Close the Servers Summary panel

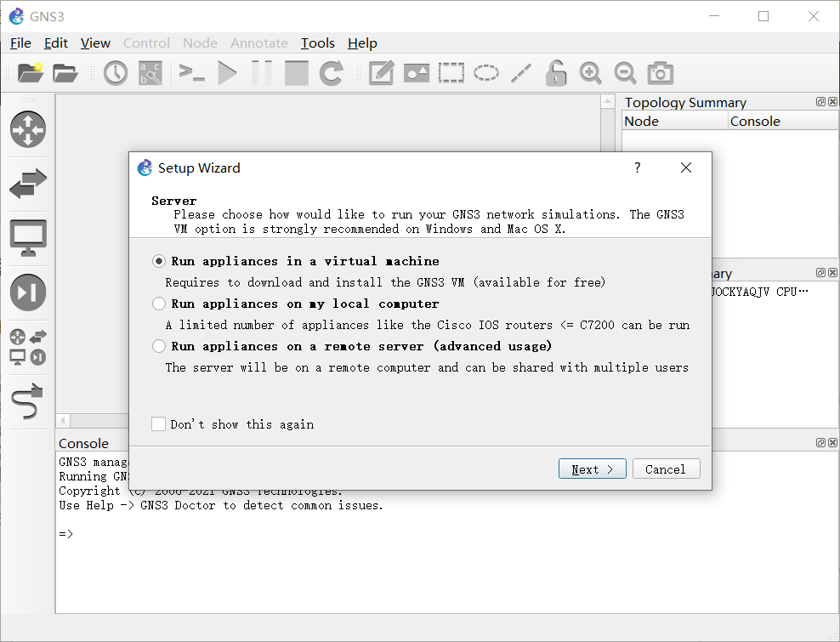(x=832, y=272)
